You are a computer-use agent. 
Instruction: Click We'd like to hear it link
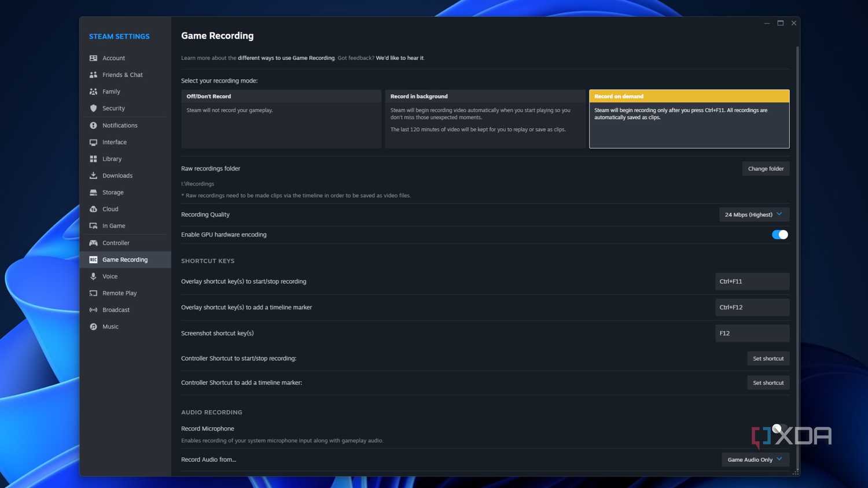[399, 58]
